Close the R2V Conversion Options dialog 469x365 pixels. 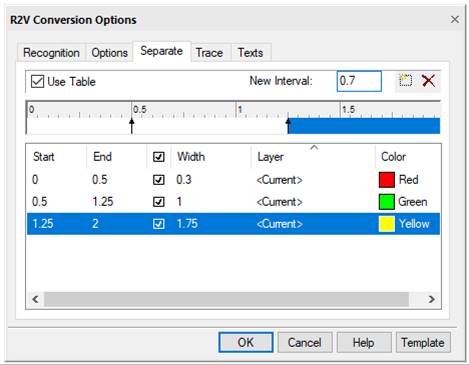coord(455,20)
